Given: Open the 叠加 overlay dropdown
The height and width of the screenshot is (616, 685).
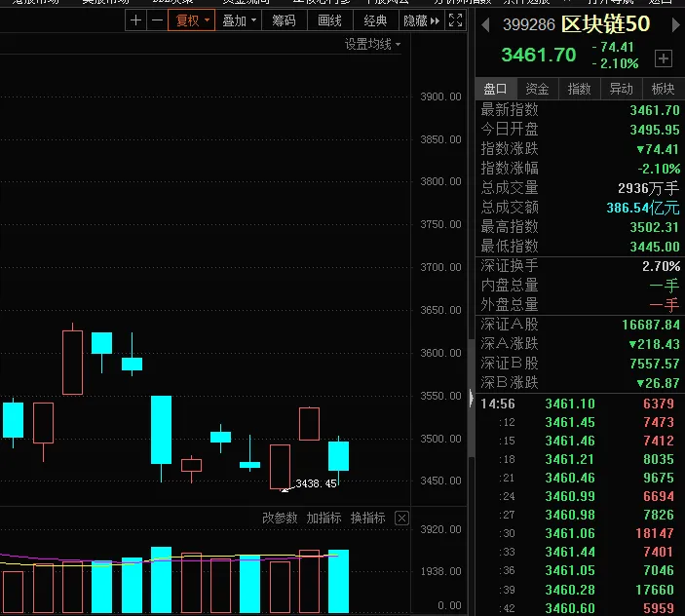Looking at the screenshot, I should (x=239, y=20).
